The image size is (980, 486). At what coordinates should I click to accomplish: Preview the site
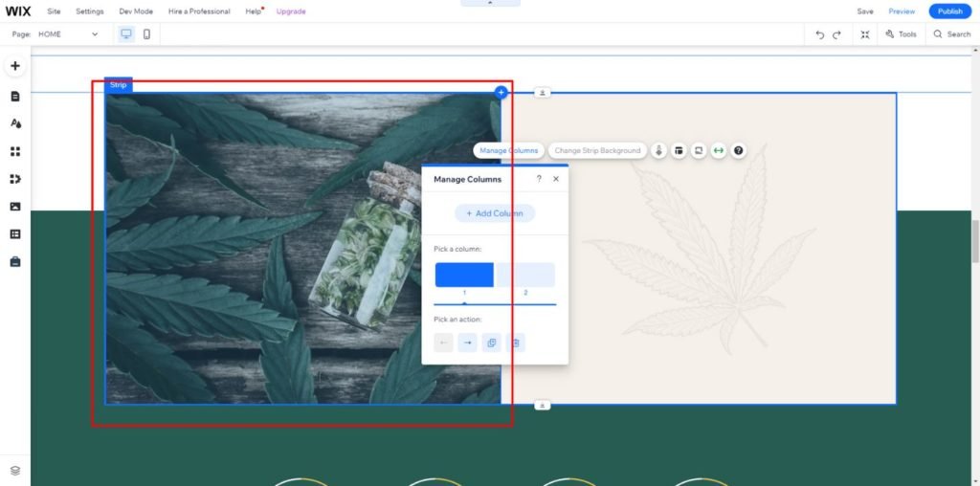pos(902,11)
